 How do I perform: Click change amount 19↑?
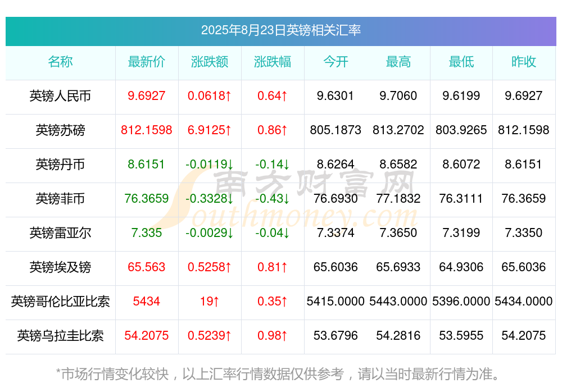click(x=209, y=302)
